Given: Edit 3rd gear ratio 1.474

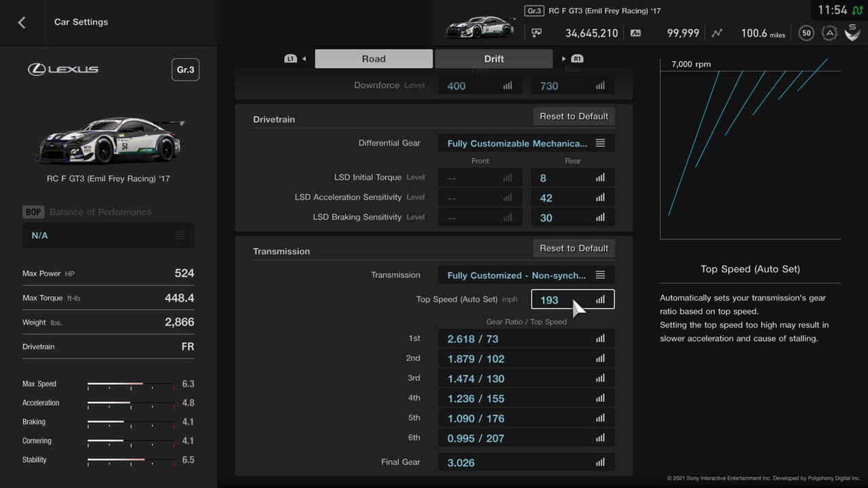Looking at the screenshot, I should click(x=527, y=378).
